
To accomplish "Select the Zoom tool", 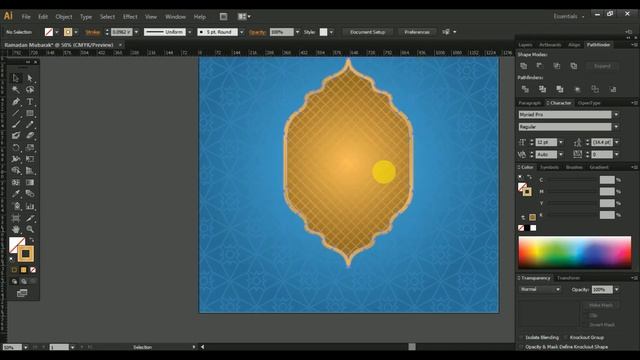I will [30, 229].
